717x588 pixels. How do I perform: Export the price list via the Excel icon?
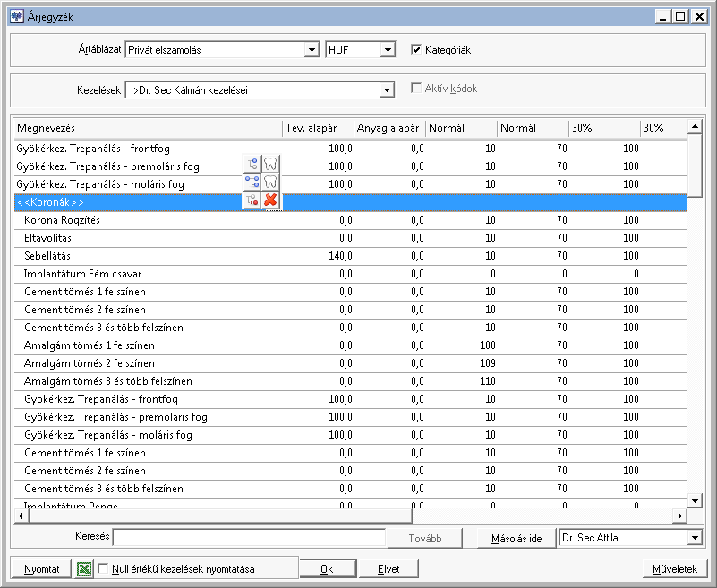(84, 569)
